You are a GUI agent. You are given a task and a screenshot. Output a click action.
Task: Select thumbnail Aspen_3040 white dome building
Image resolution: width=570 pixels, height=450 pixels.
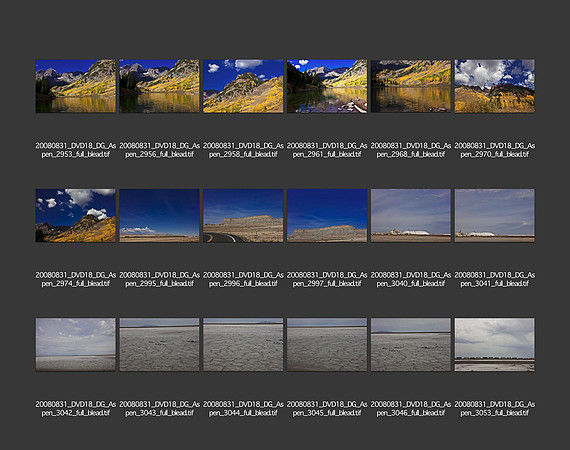[411, 216]
